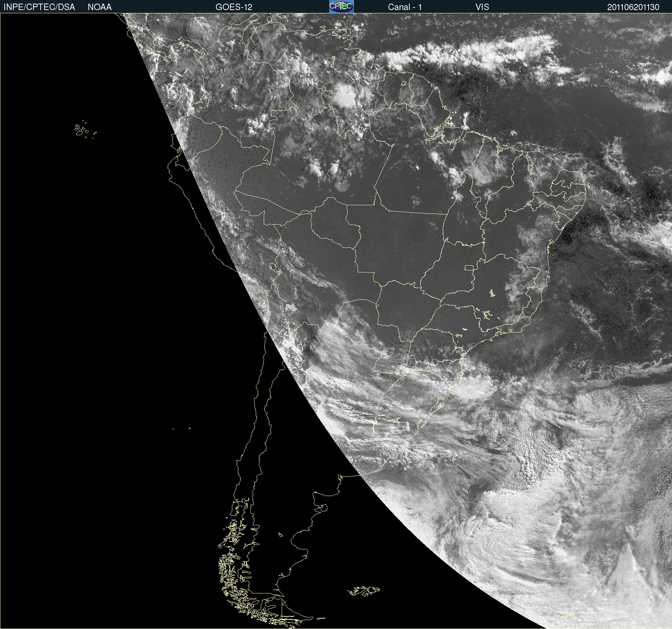Click the NOAA label in the header
Screen dimensions: 672x629
[100, 7]
